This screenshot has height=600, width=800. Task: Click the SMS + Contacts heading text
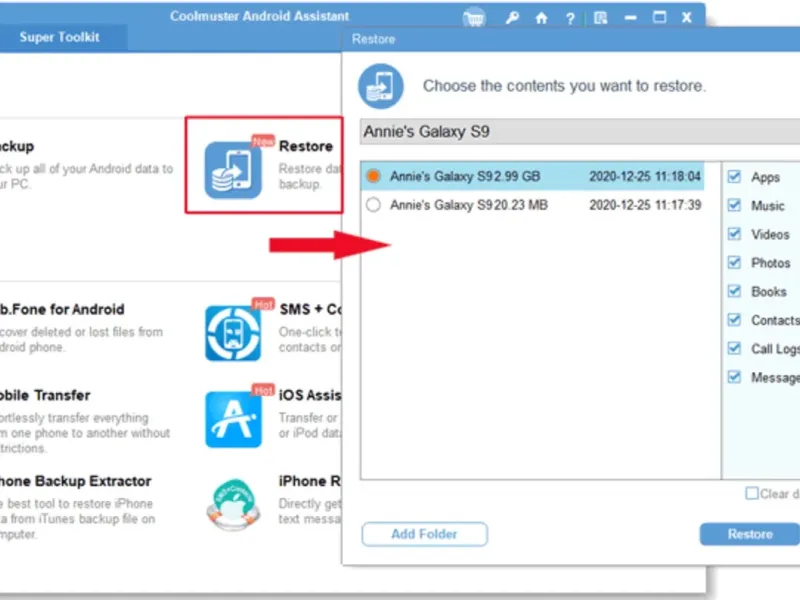click(x=310, y=309)
